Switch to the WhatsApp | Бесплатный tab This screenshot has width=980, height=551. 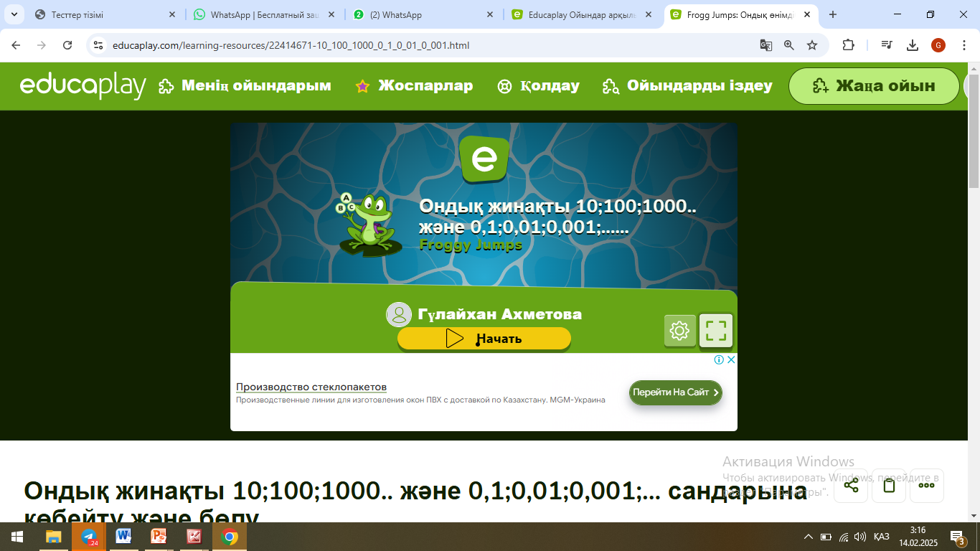click(265, 14)
